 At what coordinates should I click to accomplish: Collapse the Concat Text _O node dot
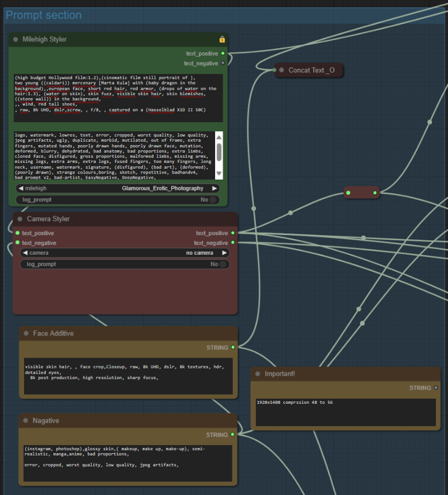point(281,71)
